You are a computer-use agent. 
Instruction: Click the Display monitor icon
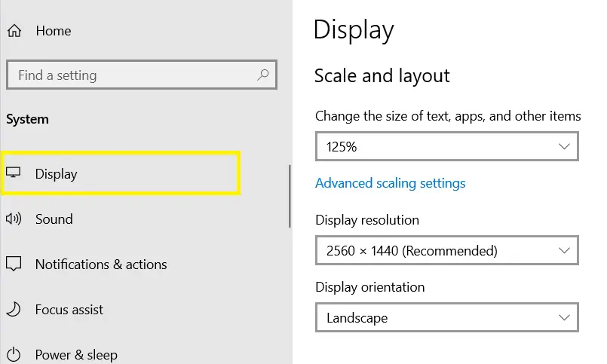(x=13, y=173)
